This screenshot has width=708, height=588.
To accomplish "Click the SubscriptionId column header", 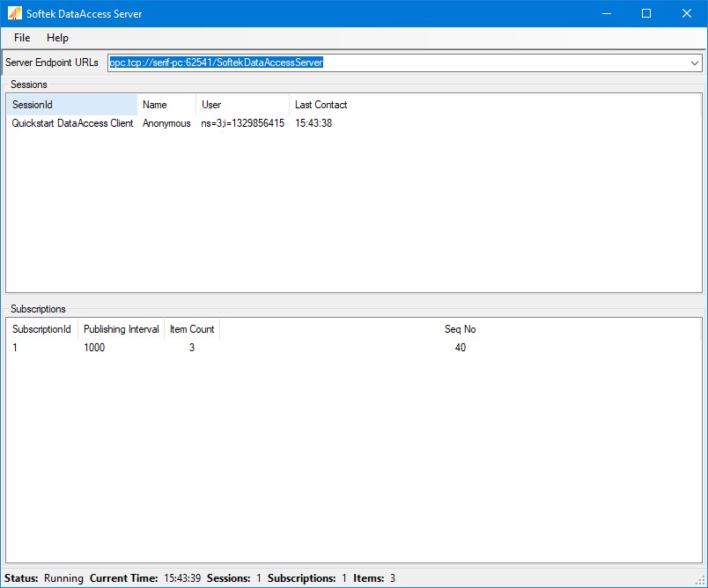I will coord(42,329).
